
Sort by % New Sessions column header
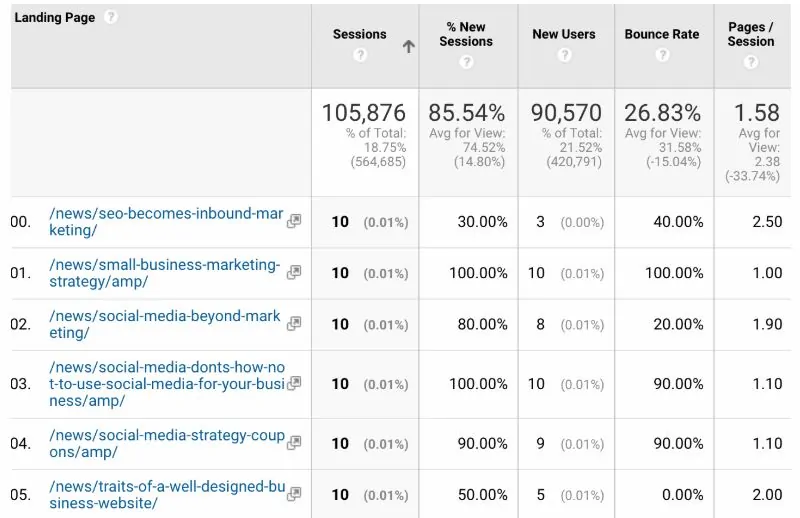click(x=466, y=34)
